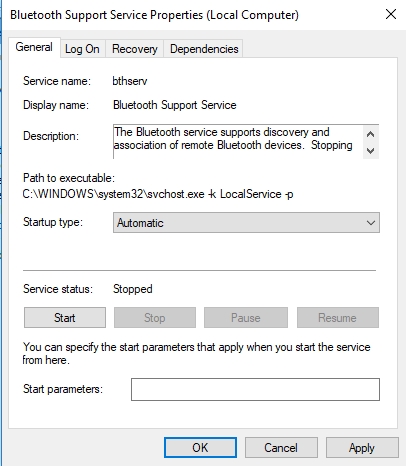Click the disabled Pause button

246,318
